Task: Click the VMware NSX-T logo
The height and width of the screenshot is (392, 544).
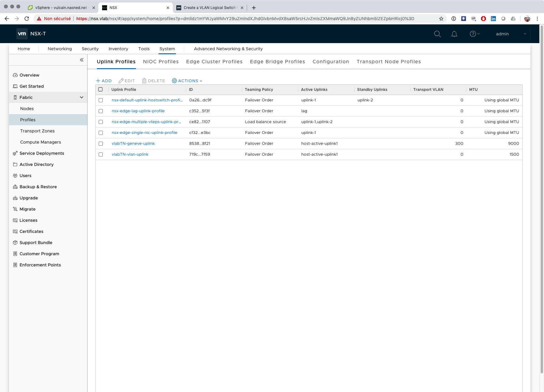Action: [22, 34]
